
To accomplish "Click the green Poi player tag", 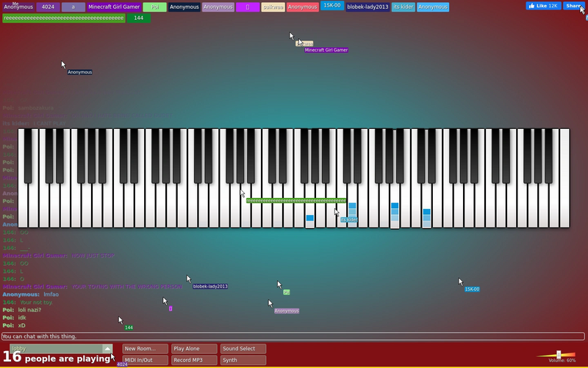I will [x=154, y=7].
